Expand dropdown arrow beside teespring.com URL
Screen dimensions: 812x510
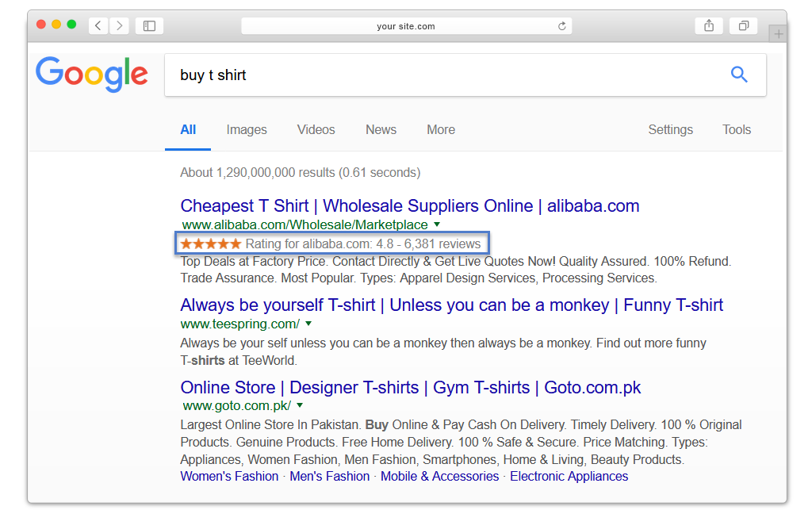coord(308,324)
